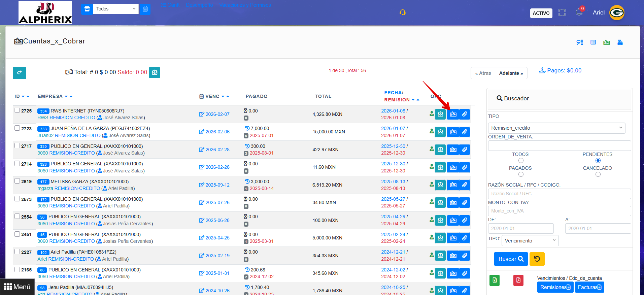Expand the Vencimiento type dropdown
This screenshot has height=295, width=644.
coord(530,241)
